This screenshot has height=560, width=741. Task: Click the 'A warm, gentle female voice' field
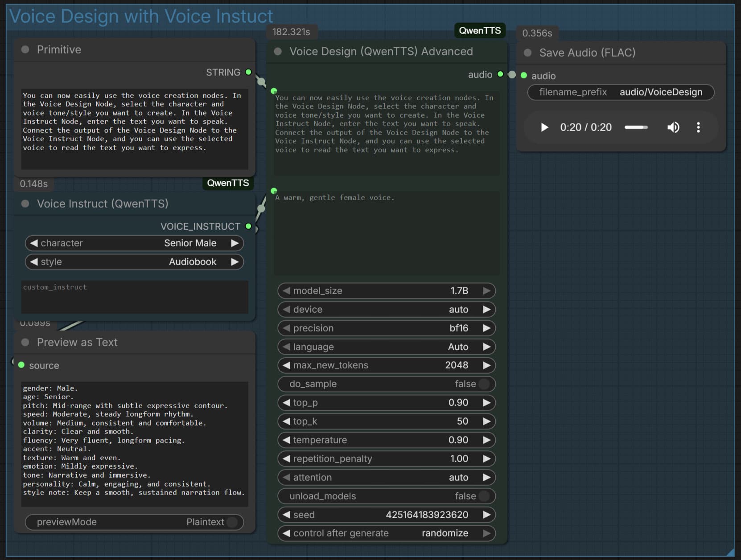[x=387, y=233]
